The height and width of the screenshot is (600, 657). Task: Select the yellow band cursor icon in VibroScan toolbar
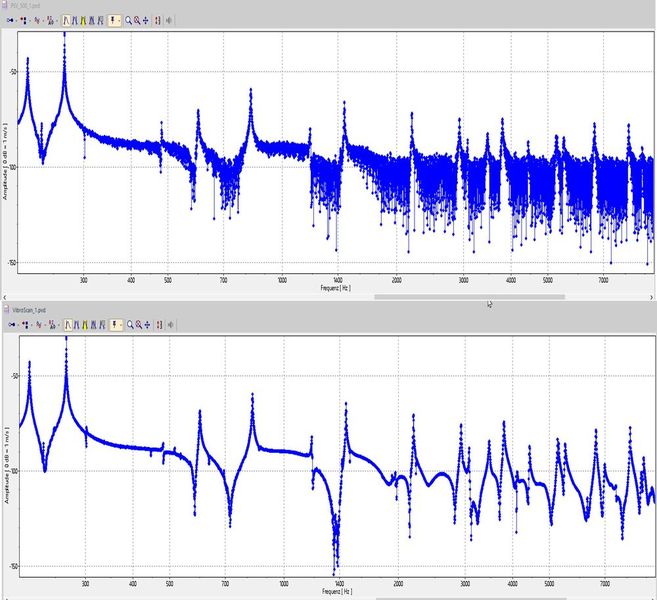click(85, 325)
